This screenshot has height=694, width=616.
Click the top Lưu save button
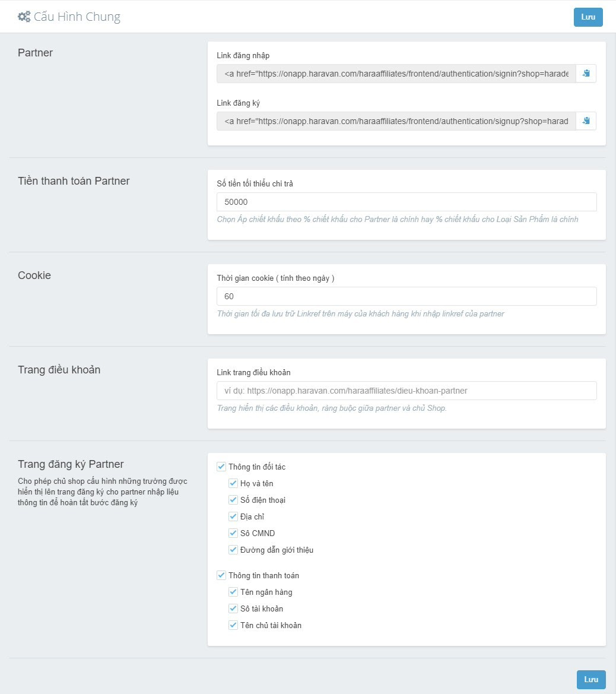[588, 17]
